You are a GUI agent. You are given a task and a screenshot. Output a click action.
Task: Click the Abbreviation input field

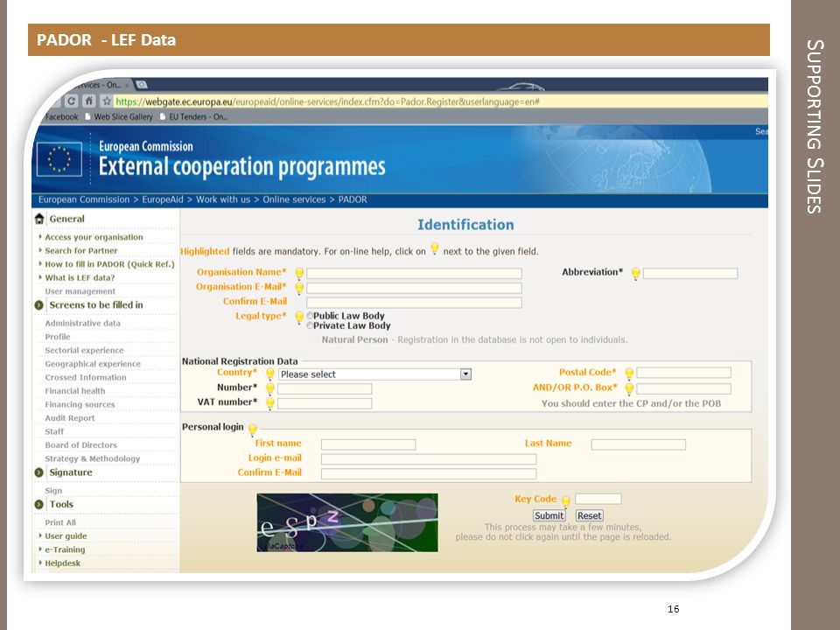(690, 273)
